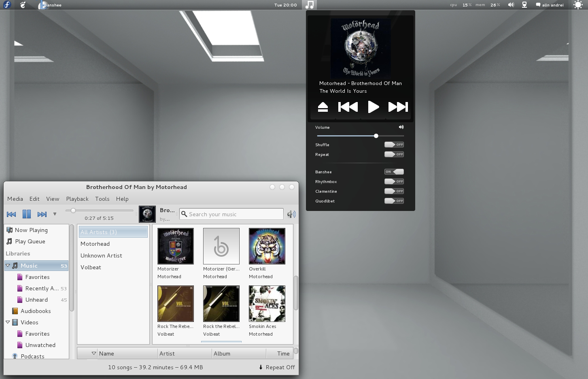Click the Motorhead album art in popup
The height and width of the screenshot is (379, 588).
[361, 48]
